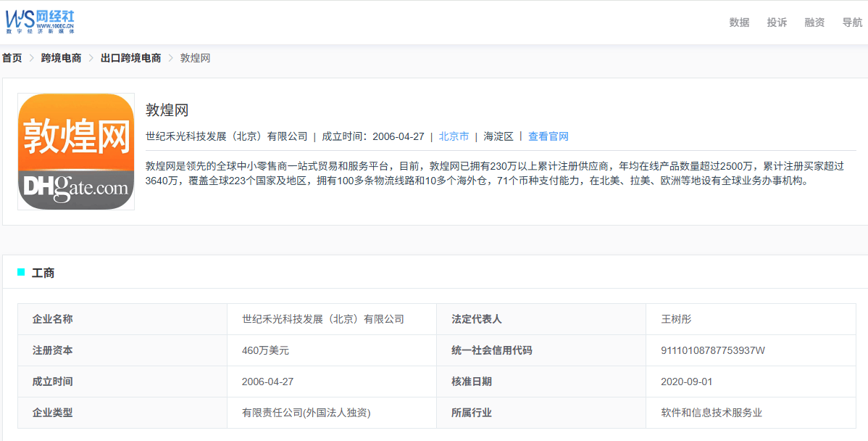The height and width of the screenshot is (441, 868).
Task: Click the 注册资本 value 460万美元
Action: click(266, 350)
